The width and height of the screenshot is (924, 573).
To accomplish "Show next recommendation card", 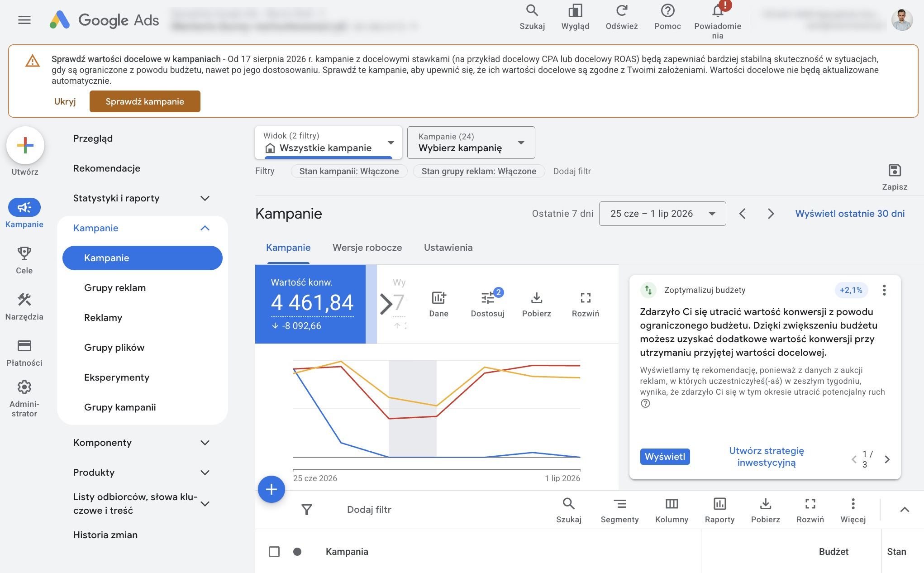I will point(887,459).
